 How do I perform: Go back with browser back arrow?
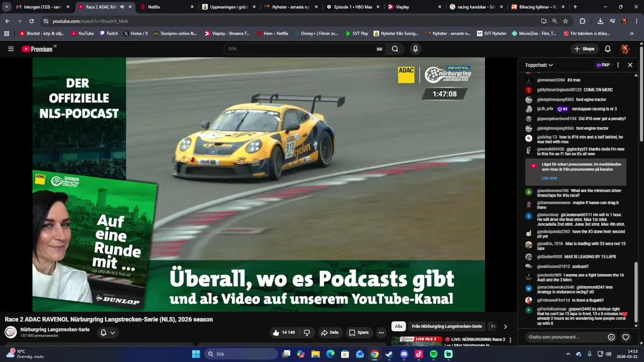point(7,21)
